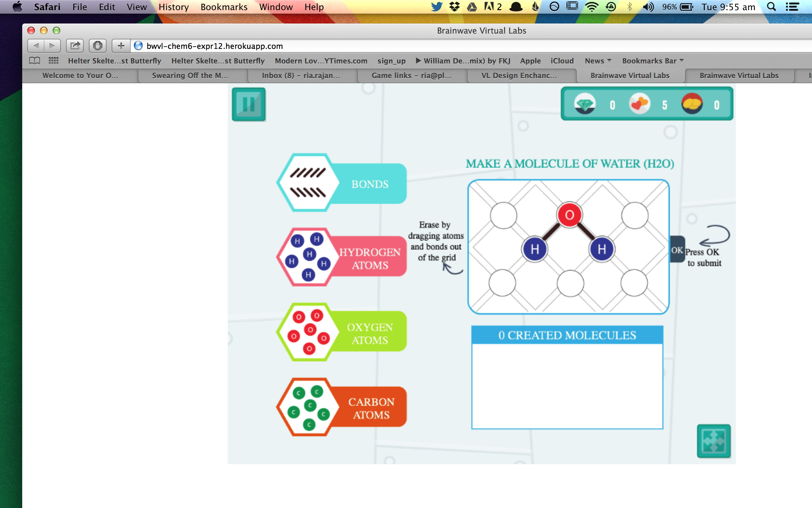Click the fullscreen expand icon

tap(713, 441)
